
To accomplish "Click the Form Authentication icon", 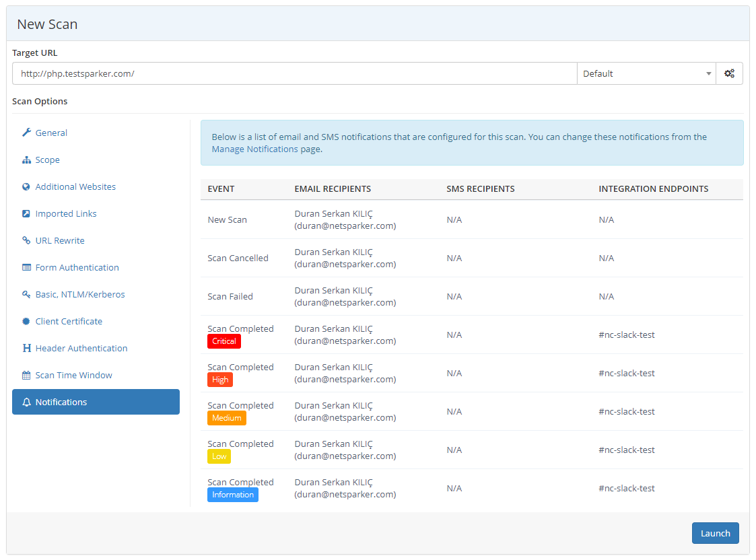I will (x=26, y=267).
